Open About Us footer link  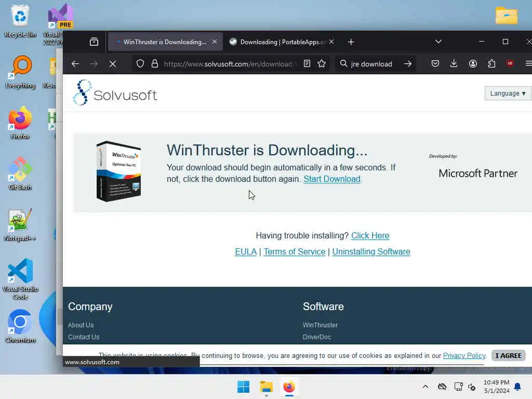click(x=81, y=325)
